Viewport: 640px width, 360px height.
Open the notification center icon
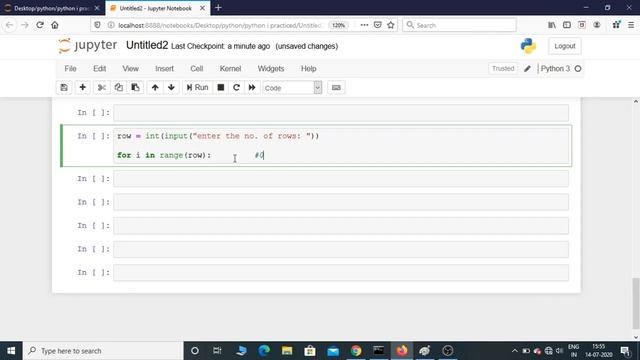click(x=625, y=351)
